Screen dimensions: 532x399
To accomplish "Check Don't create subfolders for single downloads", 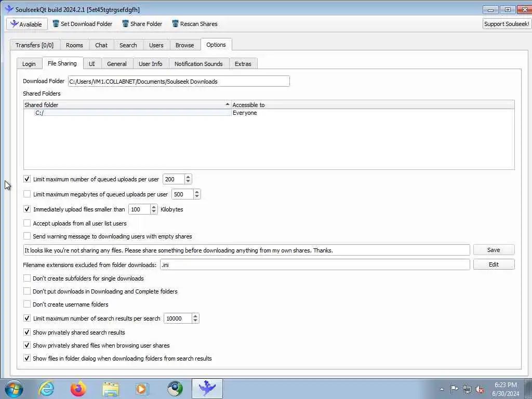I will pyautogui.click(x=27, y=278).
